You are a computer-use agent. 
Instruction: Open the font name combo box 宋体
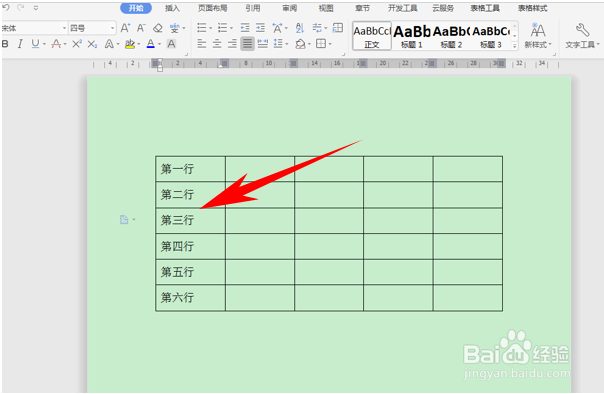[34, 28]
